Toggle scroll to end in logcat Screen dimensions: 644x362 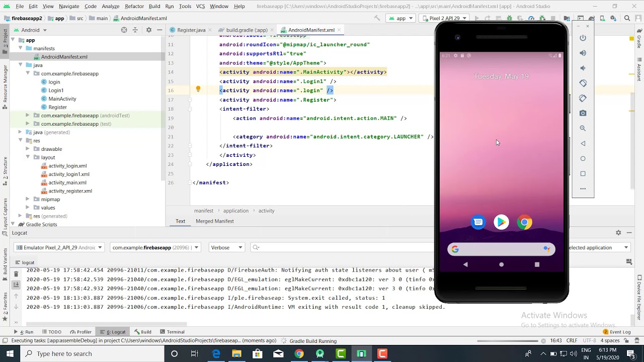(x=16, y=285)
